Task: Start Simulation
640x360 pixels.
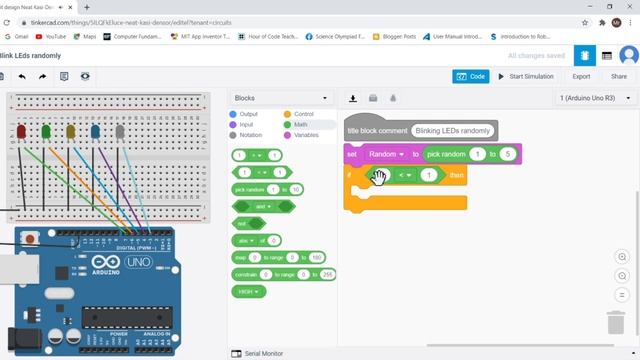Action: [526, 76]
